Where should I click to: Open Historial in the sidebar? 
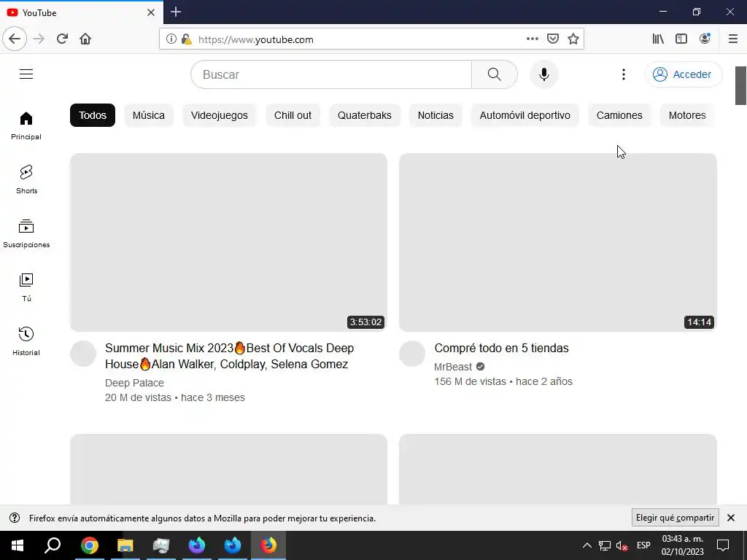click(26, 341)
